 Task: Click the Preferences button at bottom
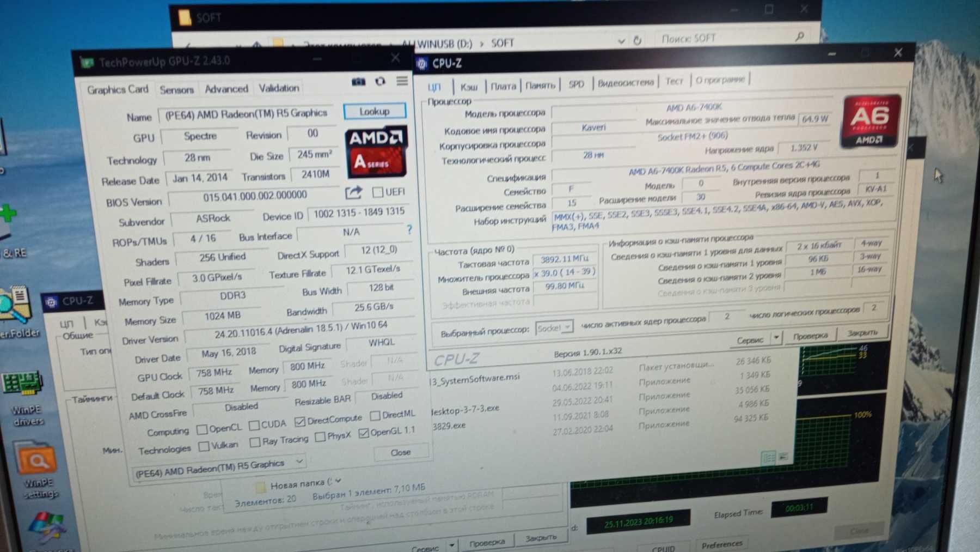click(721, 544)
